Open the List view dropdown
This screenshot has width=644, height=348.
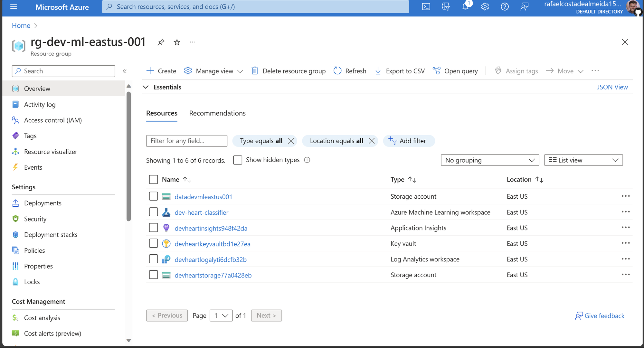(583, 160)
